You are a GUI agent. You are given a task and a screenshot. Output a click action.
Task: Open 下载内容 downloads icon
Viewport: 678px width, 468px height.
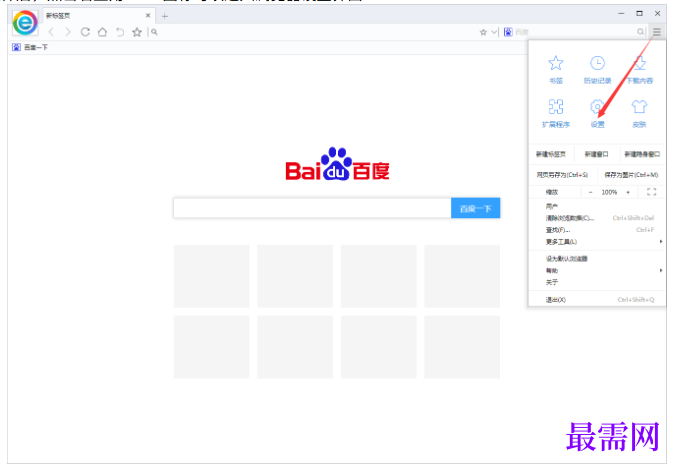(x=640, y=64)
